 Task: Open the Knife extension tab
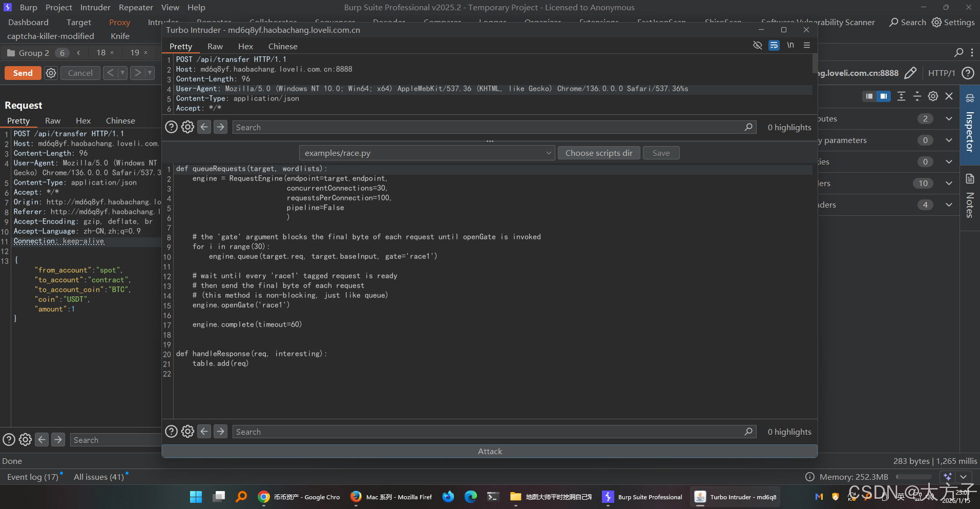[120, 36]
